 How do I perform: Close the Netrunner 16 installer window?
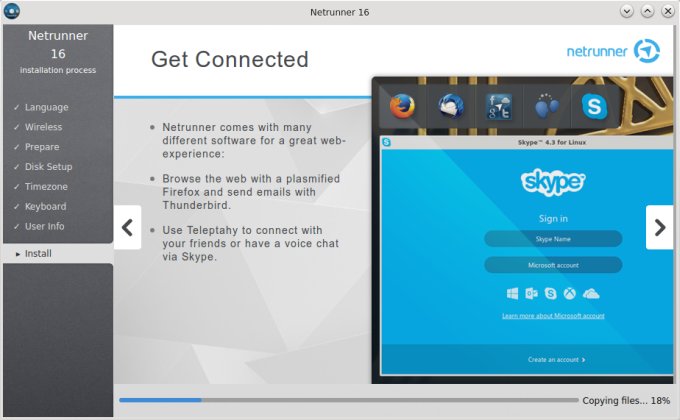668,11
